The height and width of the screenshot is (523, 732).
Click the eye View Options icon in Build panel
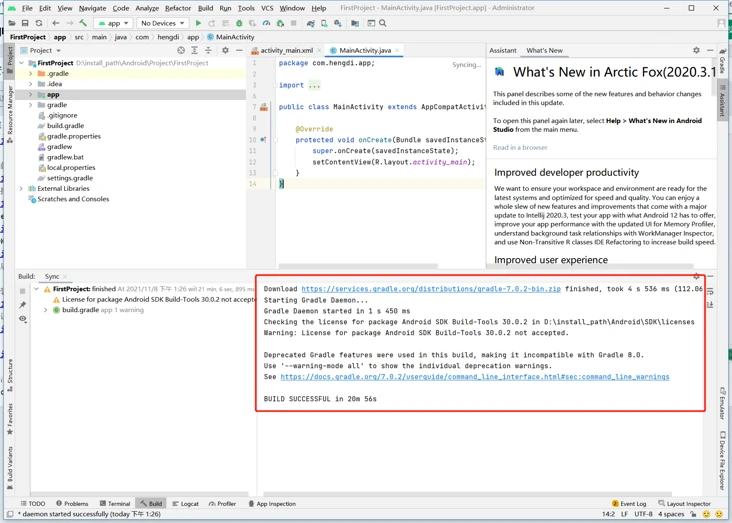(22, 319)
